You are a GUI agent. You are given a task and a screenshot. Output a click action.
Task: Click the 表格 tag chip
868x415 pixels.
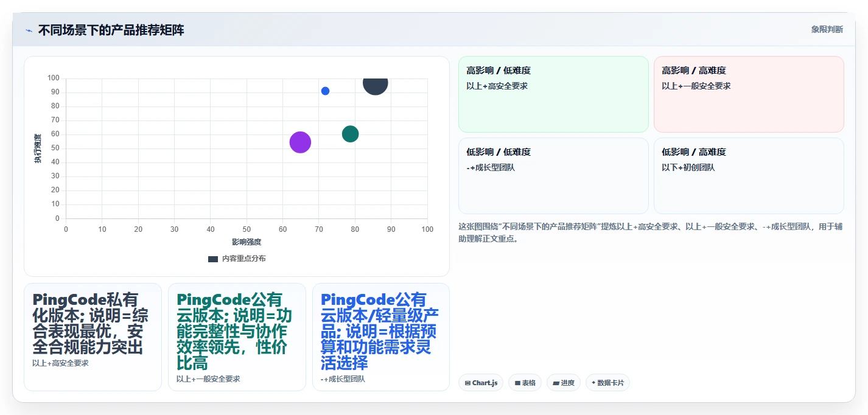coord(525,383)
